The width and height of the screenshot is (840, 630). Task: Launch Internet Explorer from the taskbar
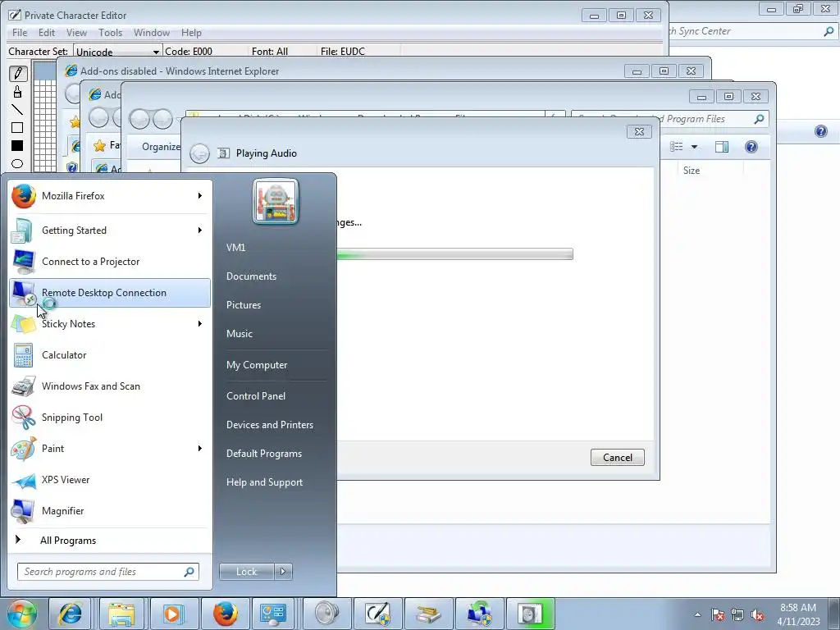click(71, 614)
